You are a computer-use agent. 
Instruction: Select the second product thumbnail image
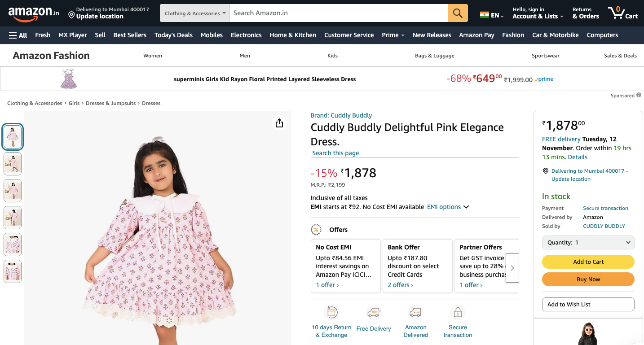[13, 164]
